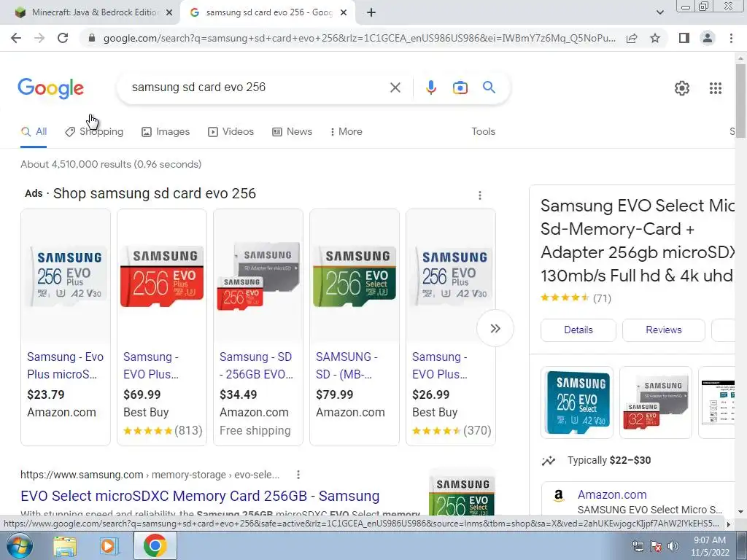Image resolution: width=747 pixels, height=560 pixels.
Task: Open Windows Explorer from the taskbar
Action: (x=65, y=546)
